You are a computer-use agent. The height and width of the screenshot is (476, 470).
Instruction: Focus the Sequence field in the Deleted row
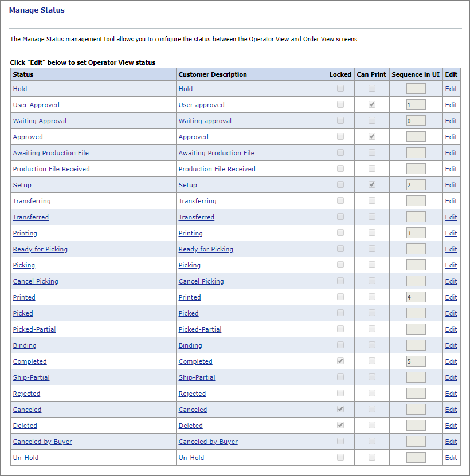click(x=416, y=425)
